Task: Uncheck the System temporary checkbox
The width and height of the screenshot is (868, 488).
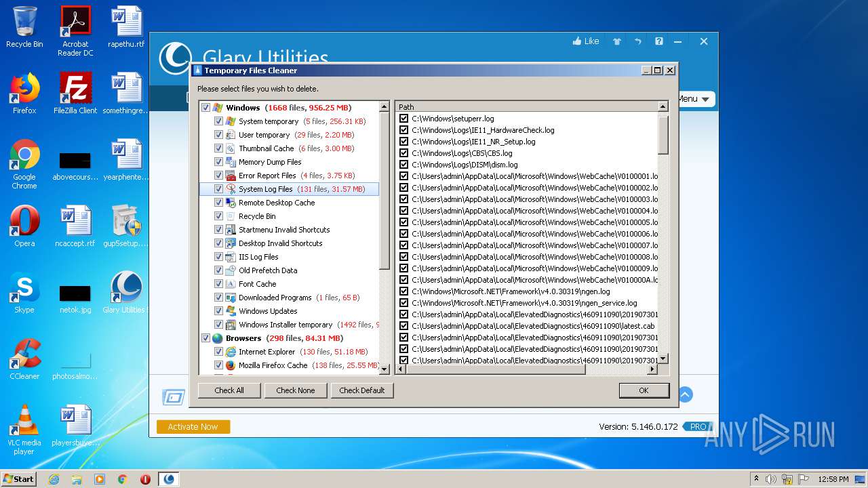Action: pyautogui.click(x=218, y=121)
